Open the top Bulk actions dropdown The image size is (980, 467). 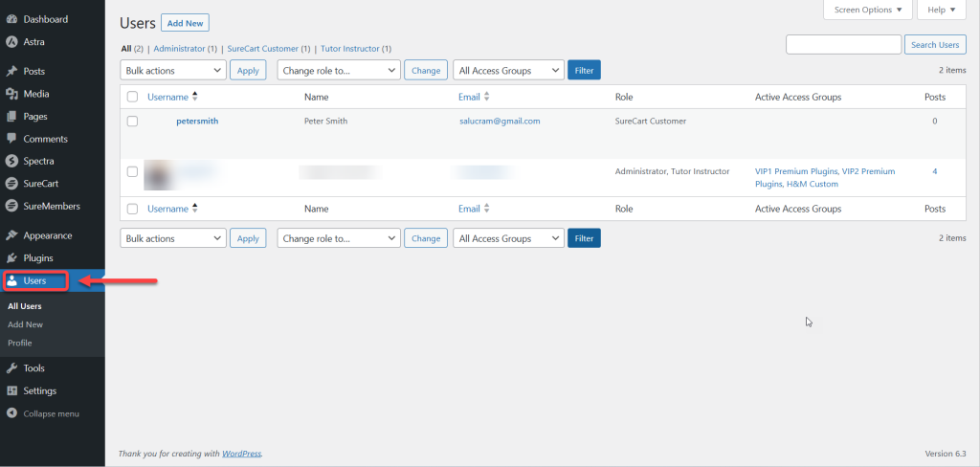(173, 71)
